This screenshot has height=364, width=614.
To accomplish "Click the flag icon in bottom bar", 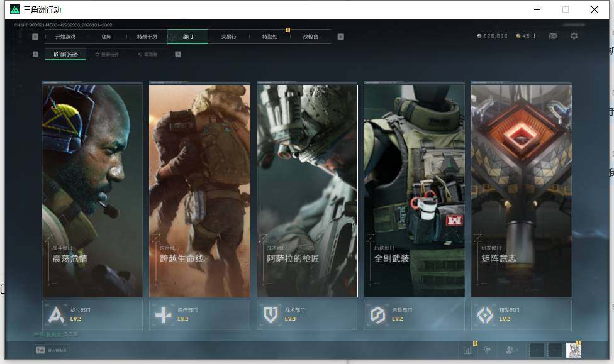I will [x=488, y=350].
